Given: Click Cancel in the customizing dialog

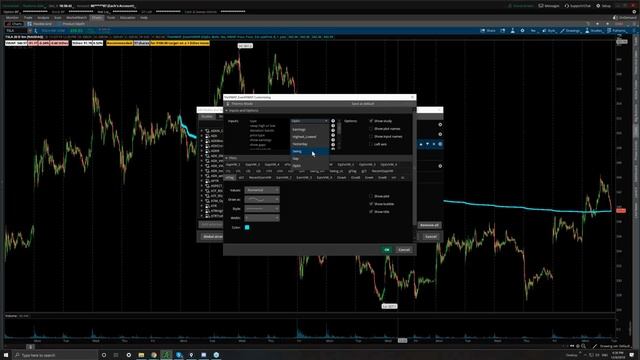Looking at the screenshot, I should tap(404, 249).
